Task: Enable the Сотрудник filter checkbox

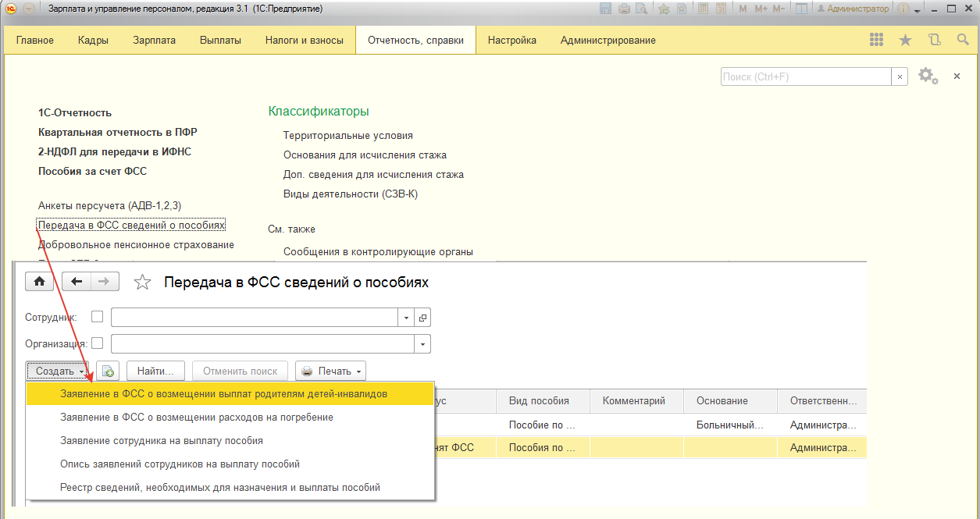Action: tap(98, 317)
